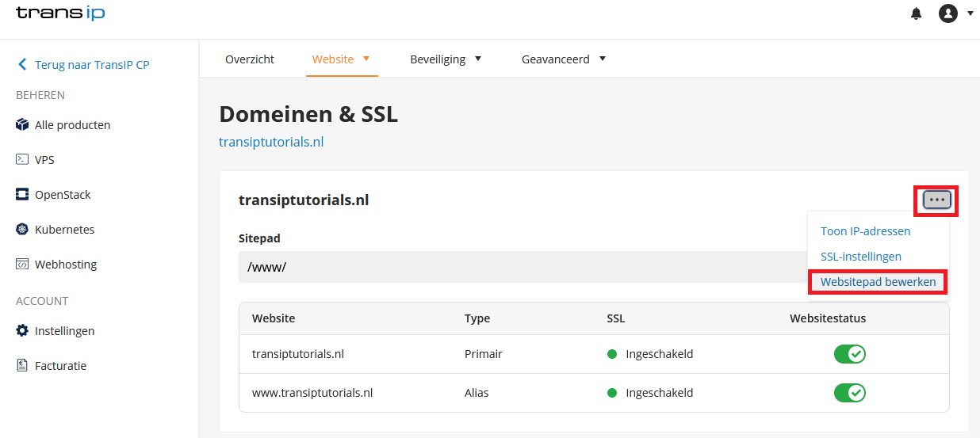
Task: Click the Alias type cell
Action: (x=477, y=393)
